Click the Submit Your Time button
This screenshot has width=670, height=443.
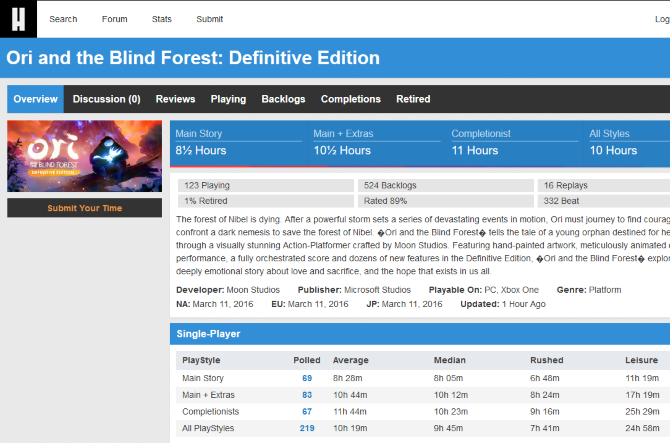pos(85,208)
